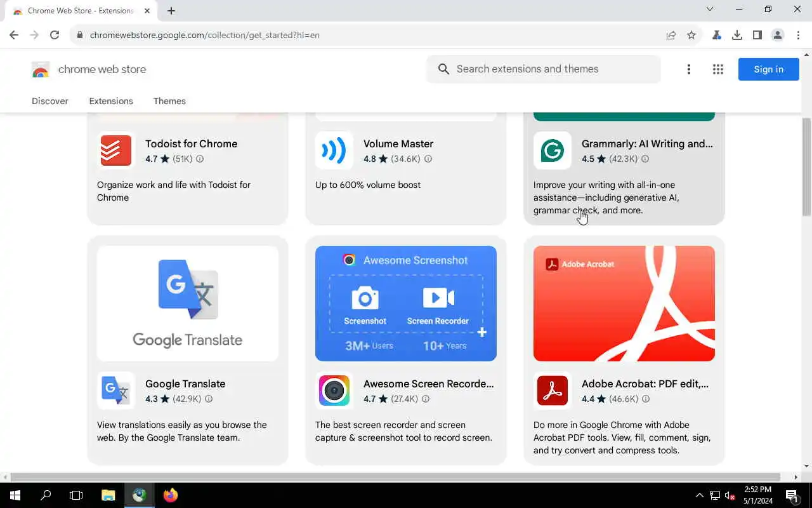Open the Windows Start menu
Image resolution: width=812 pixels, height=508 pixels.
pos(15,495)
